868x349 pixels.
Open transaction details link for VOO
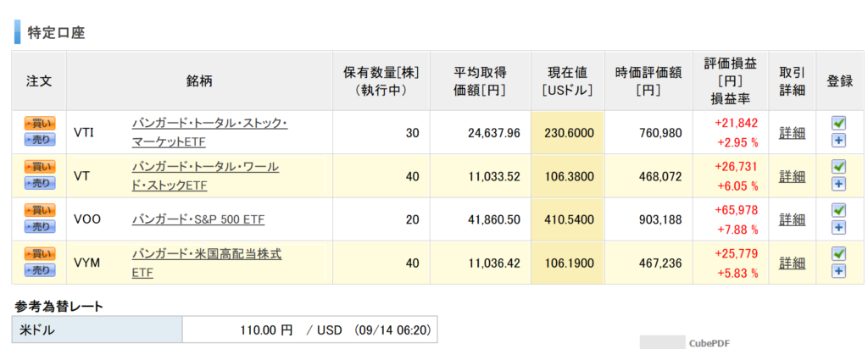coord(793,219)
